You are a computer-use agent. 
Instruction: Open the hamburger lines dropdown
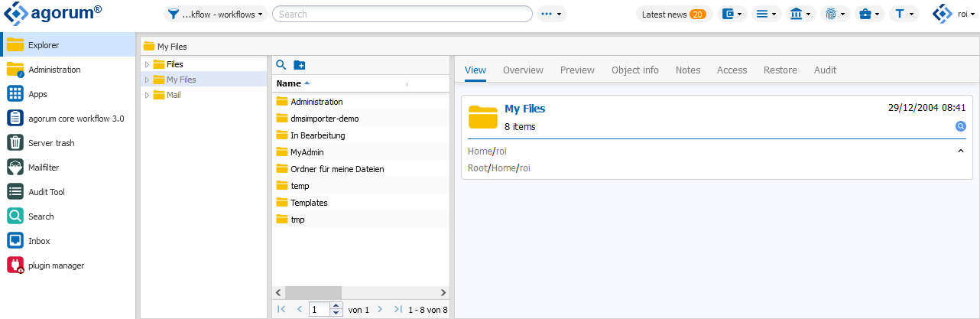[x=765, y=14]
